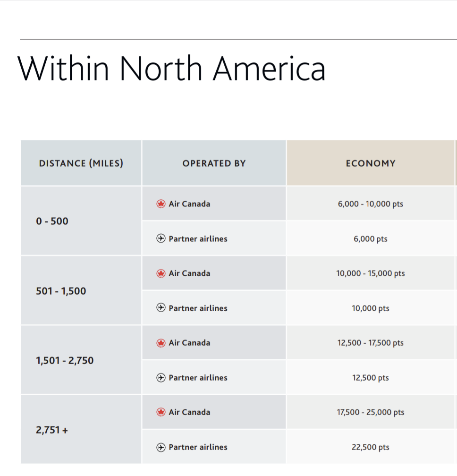Click the DISTANCE (MILES) column header
The height and width of the screenshot is (476, 457).
(81, 163)
